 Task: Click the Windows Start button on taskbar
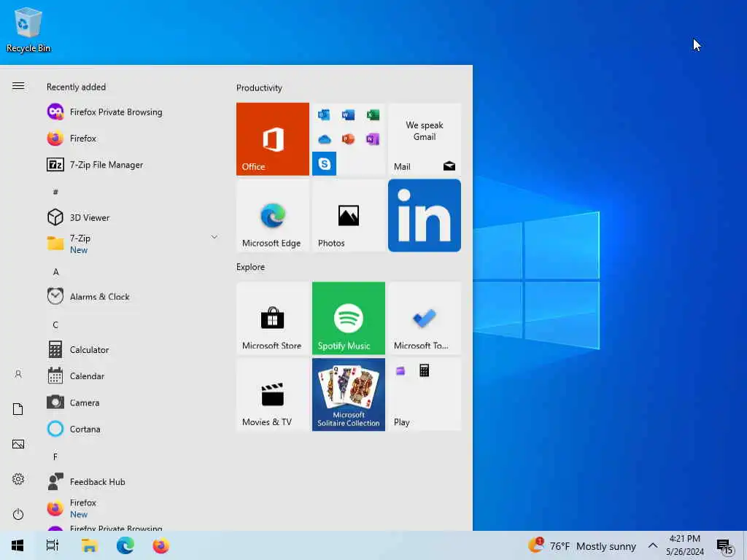point(18,545)
